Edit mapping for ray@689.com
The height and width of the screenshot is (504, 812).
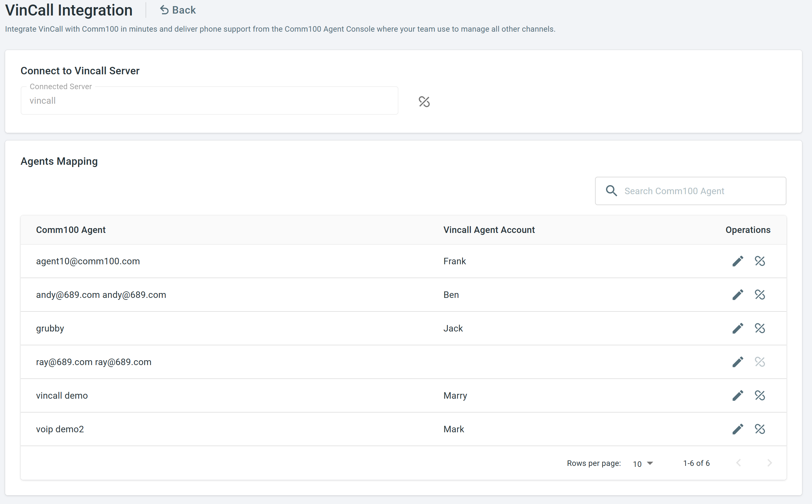[x=738, y=362]
